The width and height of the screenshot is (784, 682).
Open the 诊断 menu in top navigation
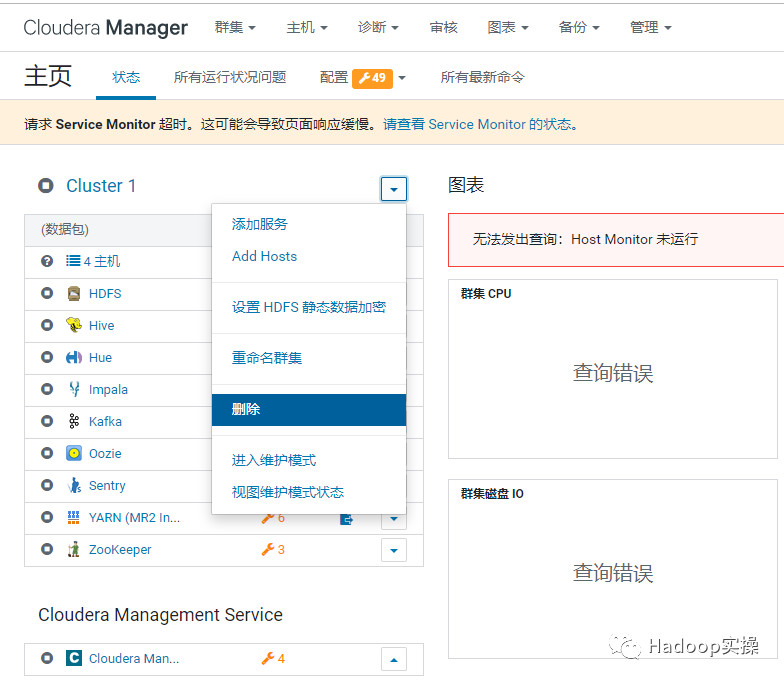(x=378, y=27)
